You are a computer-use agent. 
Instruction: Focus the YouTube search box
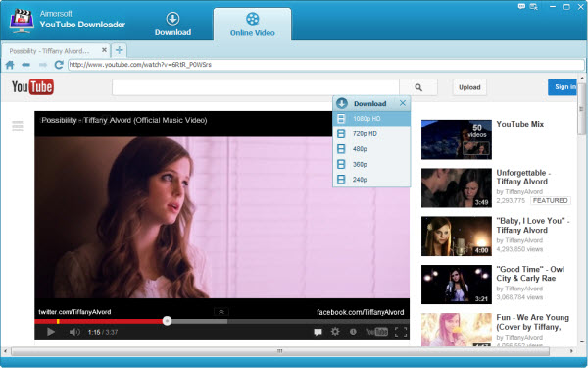(x=256, y=87)
